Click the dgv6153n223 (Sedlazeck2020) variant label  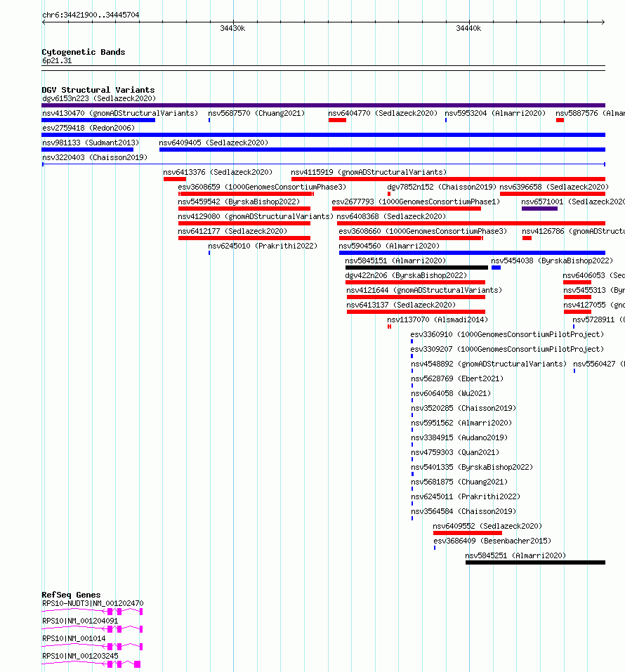(x=99, y=98)
